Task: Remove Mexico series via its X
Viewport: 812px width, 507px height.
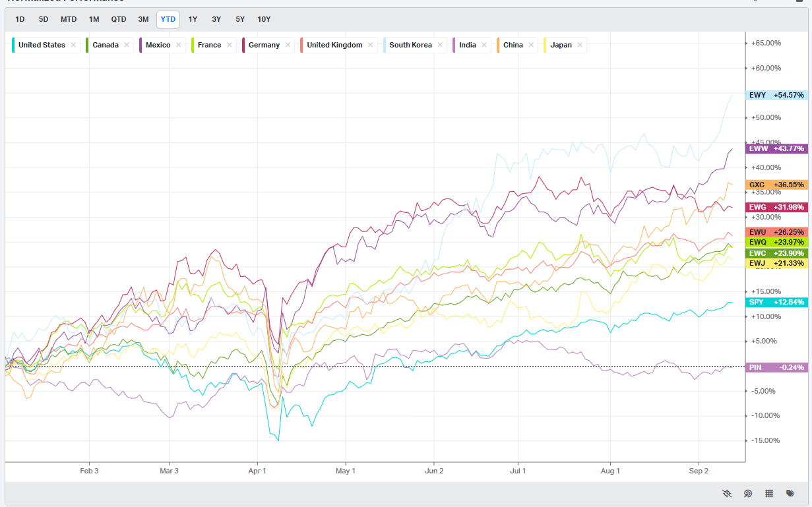Action: [x=178, y=45]
